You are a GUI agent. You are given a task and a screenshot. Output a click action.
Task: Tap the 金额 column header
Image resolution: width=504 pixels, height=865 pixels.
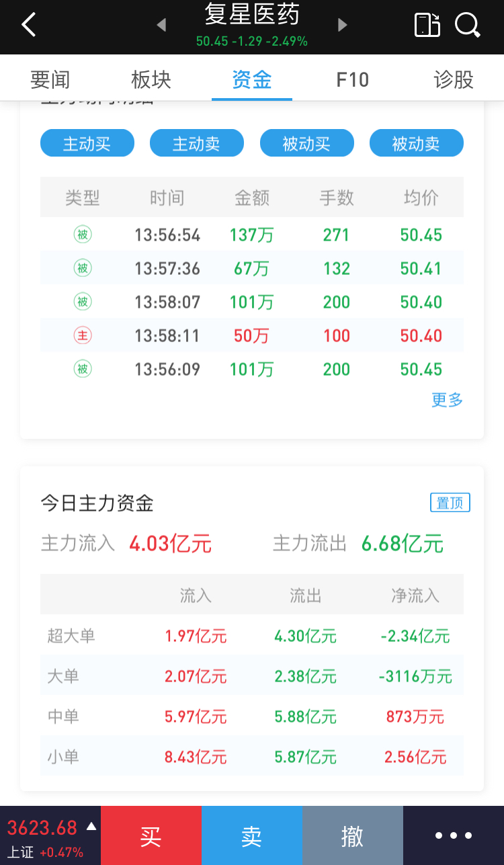[252, 198]
